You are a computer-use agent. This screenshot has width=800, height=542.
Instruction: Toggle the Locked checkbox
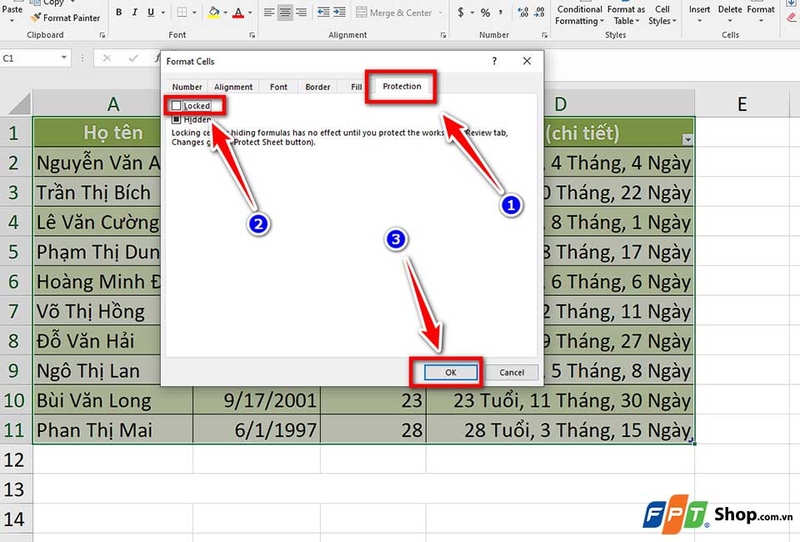[x=176, y=106]
